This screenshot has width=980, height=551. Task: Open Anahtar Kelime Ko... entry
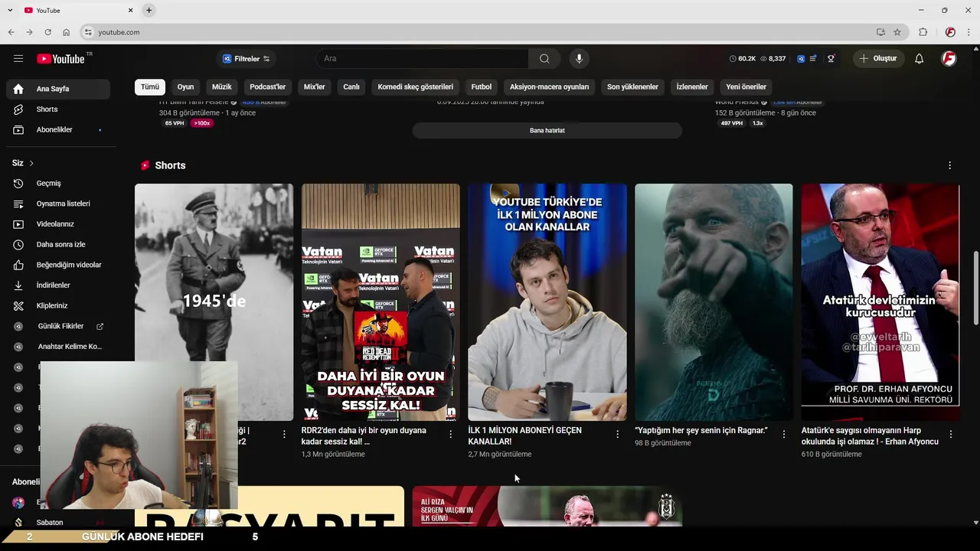click(58, 347)
